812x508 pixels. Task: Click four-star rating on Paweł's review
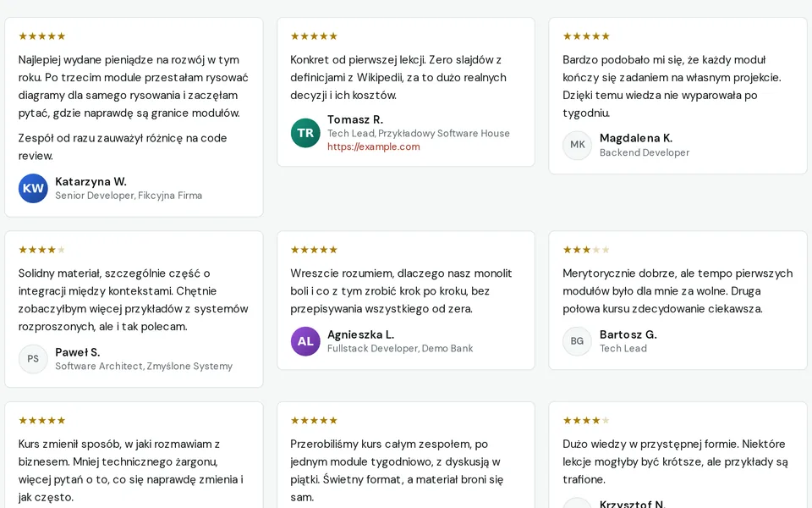tap(42, 250)
